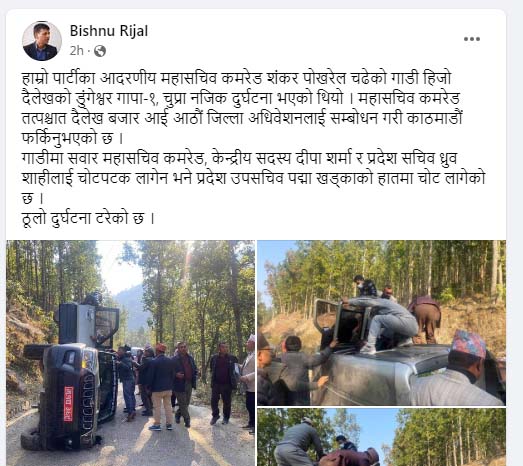Click the line "ठूलो दुर्घटना टरेको छ ।"
Viewport: 523px width, 466px height.
pos(88,218)
